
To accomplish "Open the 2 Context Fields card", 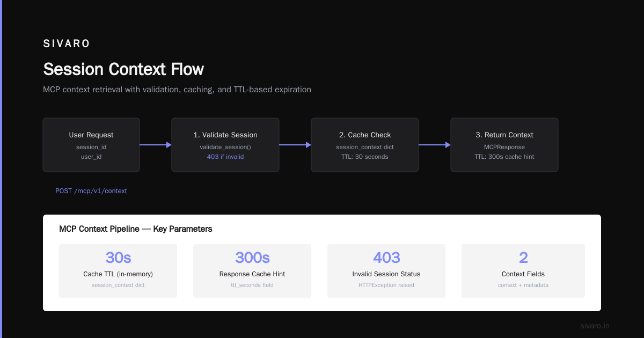I will click(523, 271).
